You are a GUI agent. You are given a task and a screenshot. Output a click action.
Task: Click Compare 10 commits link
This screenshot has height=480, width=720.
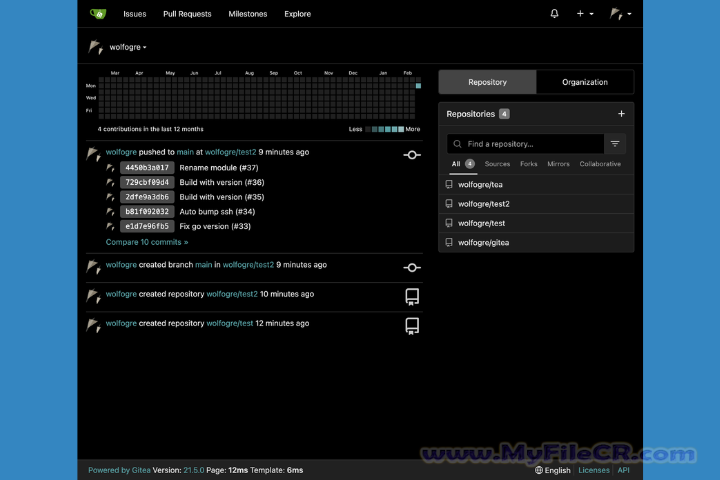tap(147, 242)
